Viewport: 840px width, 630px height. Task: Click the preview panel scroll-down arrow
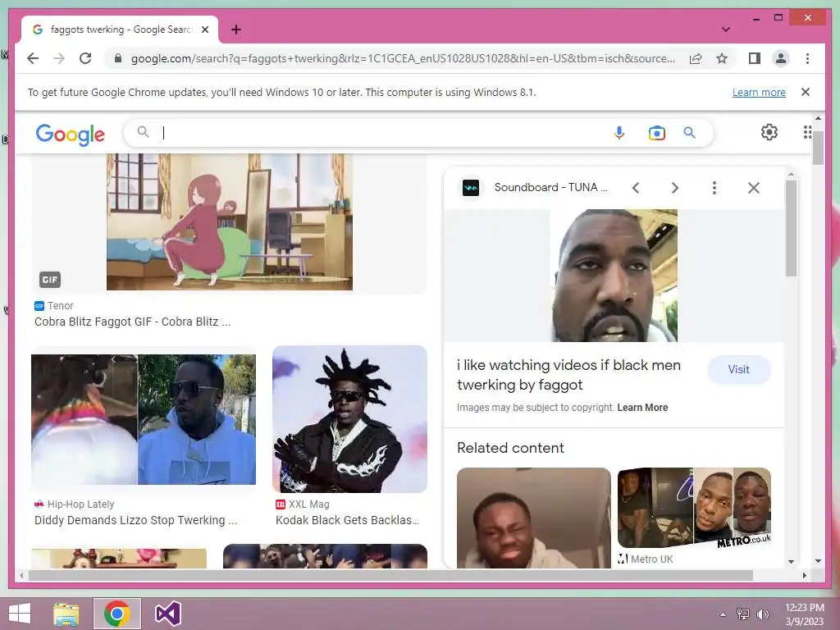[x=791, y=561]
